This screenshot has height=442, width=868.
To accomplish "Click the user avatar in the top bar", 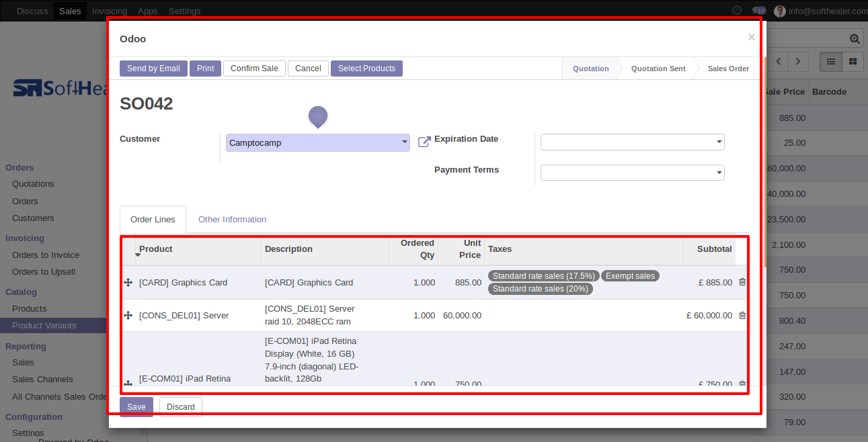I will click(780, 11).
